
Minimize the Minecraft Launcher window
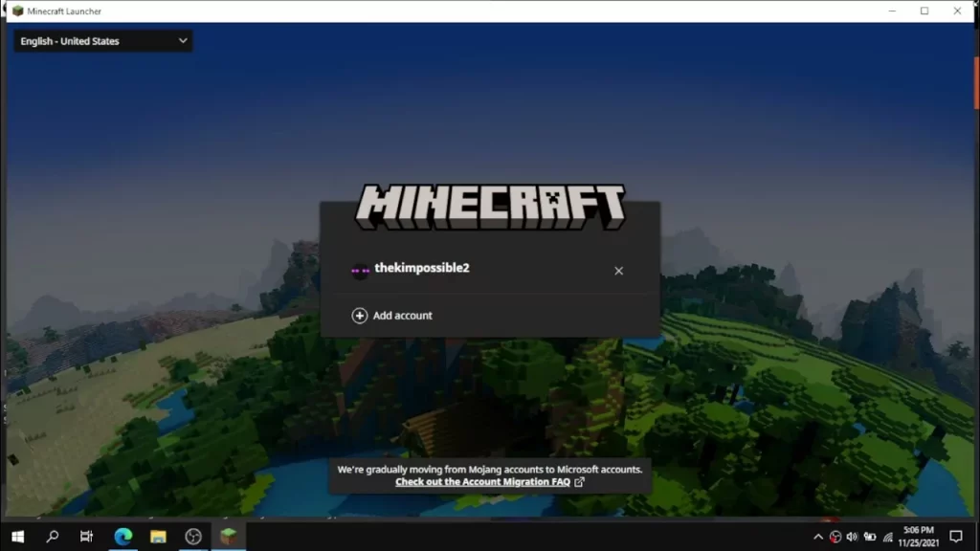point(892,11)
